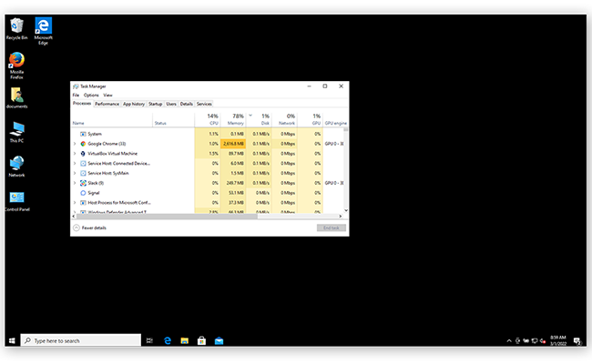Open Mail app from the taskbar
The width and height of the screenshot is (592, 364).
[219, 340]
